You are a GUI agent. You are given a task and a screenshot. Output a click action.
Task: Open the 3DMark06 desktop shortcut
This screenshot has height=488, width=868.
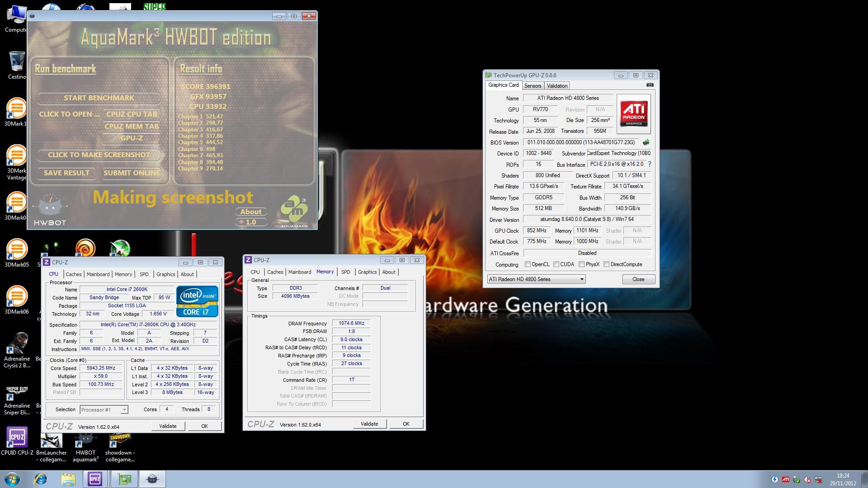(16, 300)
